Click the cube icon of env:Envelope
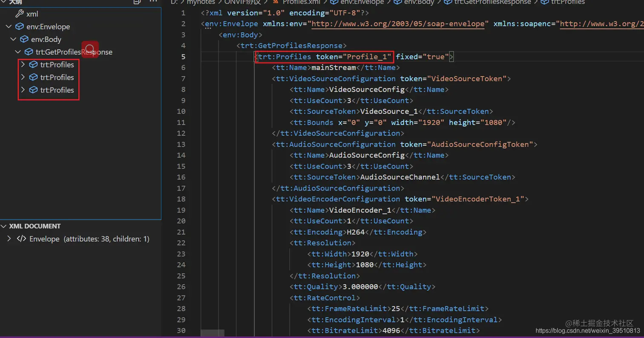 click(x=19, y=27)
